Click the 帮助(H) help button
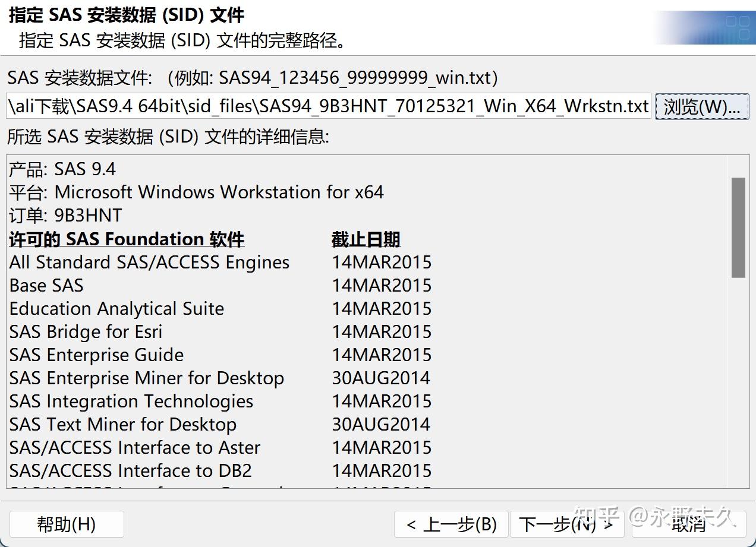Image resolution: width=756 pixels, height=547 pixels. point(66,524)
